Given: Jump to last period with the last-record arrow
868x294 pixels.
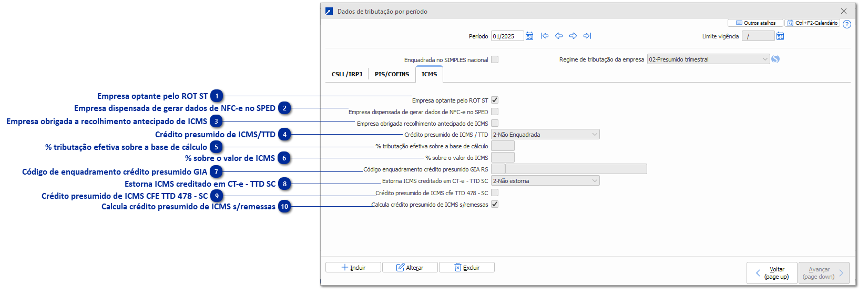Looking at the screenshot, I should click(x=587, y=36).
